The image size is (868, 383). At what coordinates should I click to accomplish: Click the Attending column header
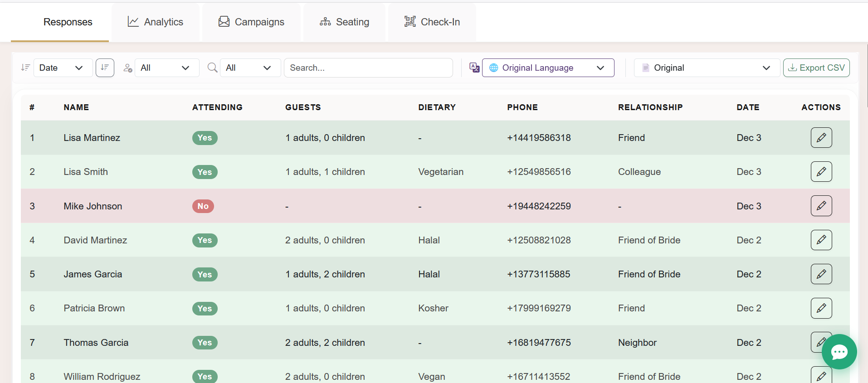217,107
